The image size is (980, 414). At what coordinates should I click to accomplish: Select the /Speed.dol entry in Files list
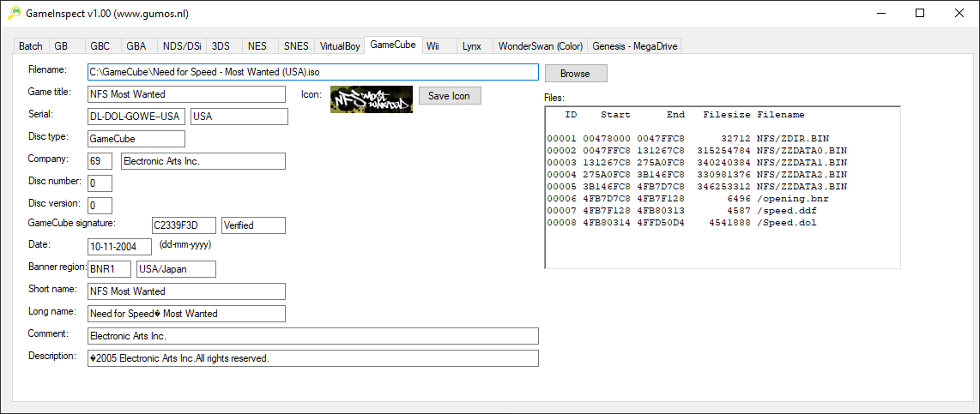(697, 223)
